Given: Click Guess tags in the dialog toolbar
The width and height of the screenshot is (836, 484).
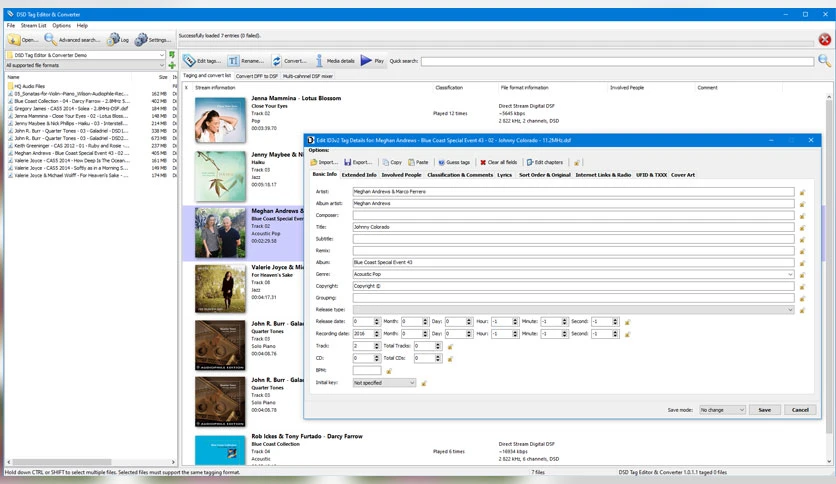Looking at the screenshot, I should (454, 162).
